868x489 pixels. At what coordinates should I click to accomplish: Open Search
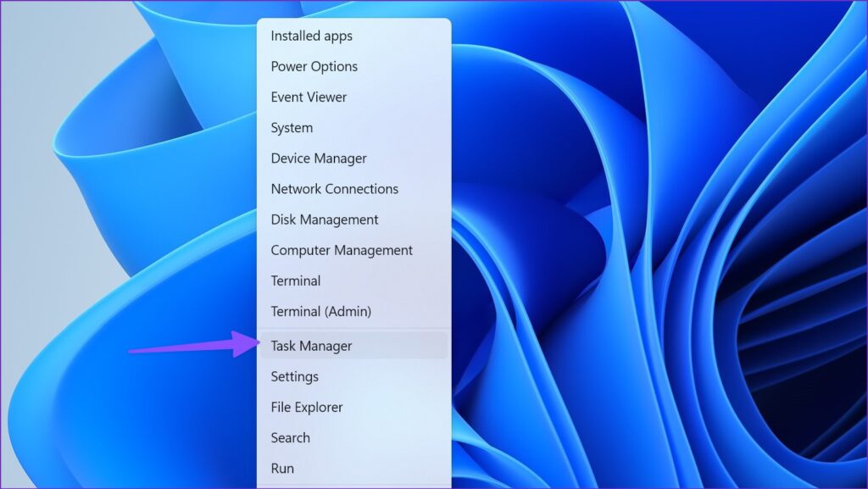pos(290,437)
